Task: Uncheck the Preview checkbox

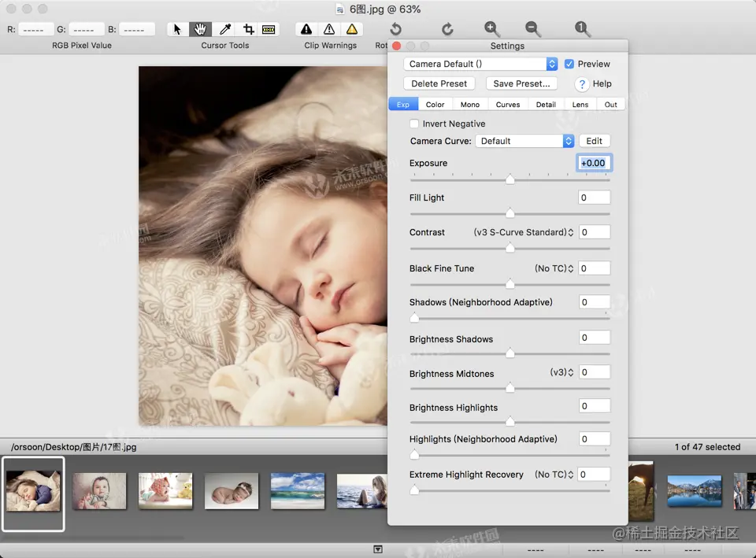Action: (x=569, y=64)
